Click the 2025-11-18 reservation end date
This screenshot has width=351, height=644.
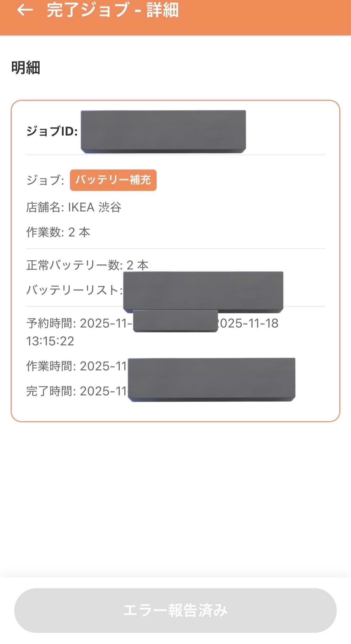click(248, 323)
